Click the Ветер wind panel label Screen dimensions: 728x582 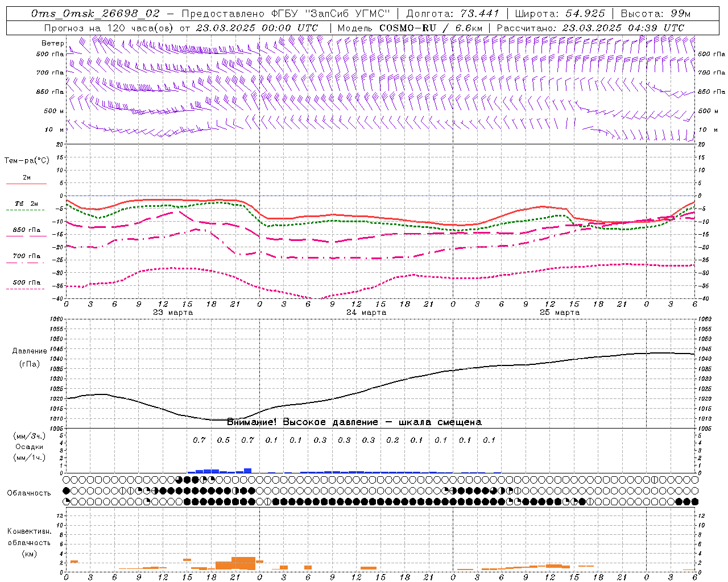[x=53, y=43]
